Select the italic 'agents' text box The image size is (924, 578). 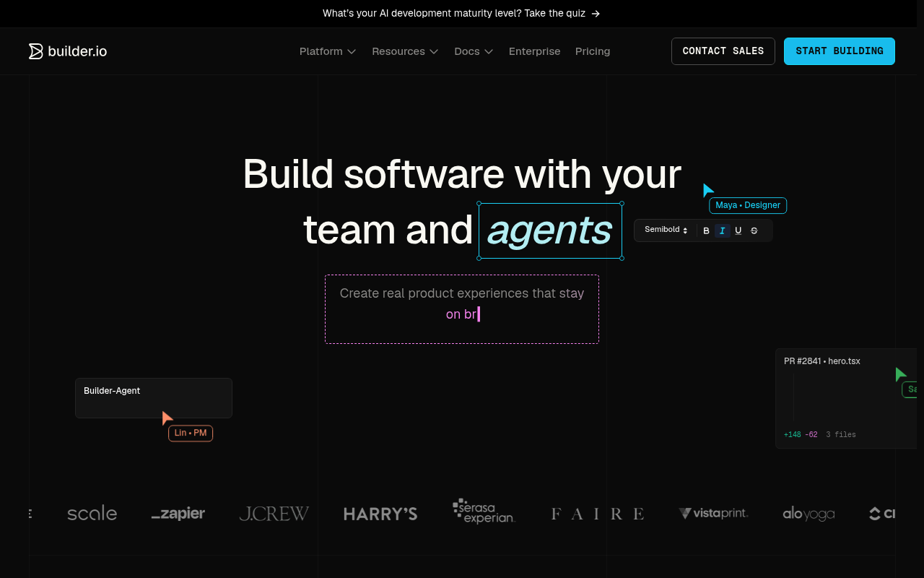[550, 230]
